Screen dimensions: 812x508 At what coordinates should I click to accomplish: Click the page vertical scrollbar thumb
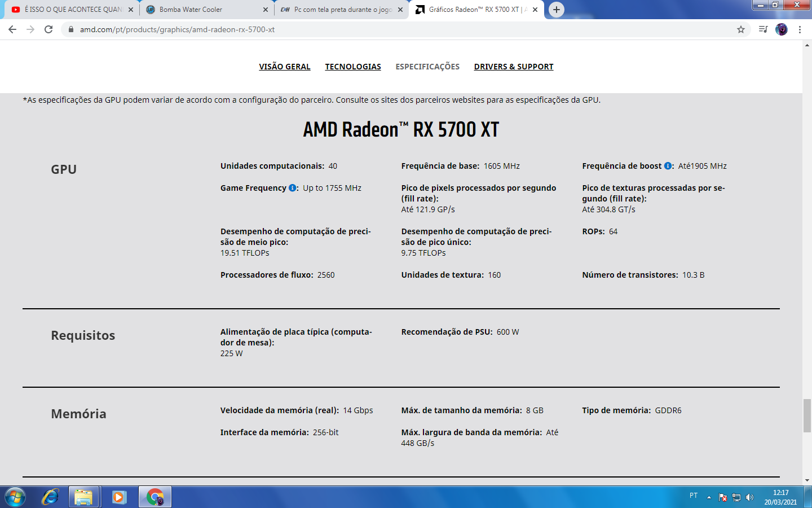[x=807, y=415]
